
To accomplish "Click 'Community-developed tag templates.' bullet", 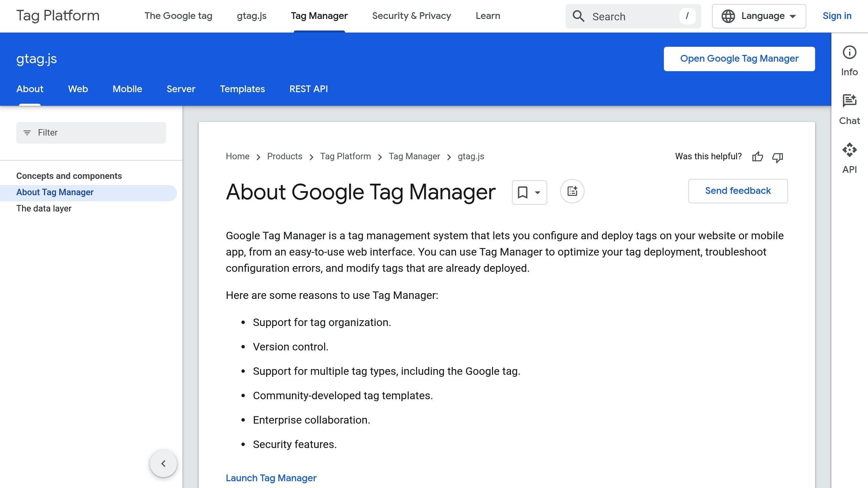I will [x=343, y=395].
